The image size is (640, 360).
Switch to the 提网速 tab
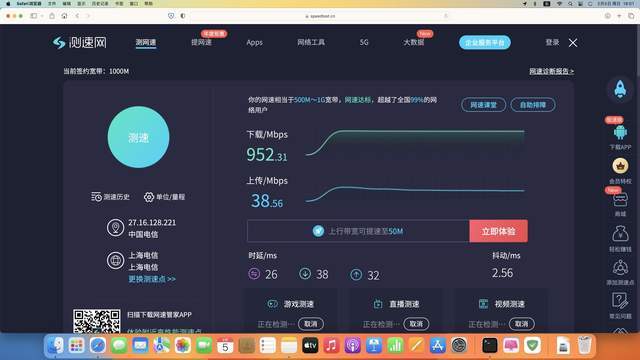click(202, 42)
